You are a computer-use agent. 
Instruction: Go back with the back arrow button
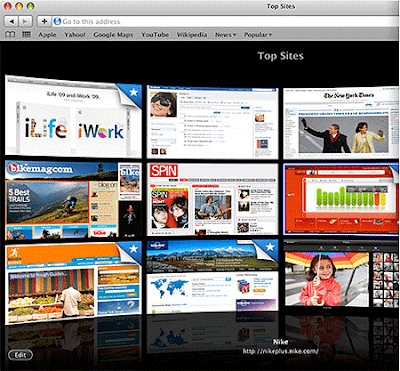click(x=12, y=21)
